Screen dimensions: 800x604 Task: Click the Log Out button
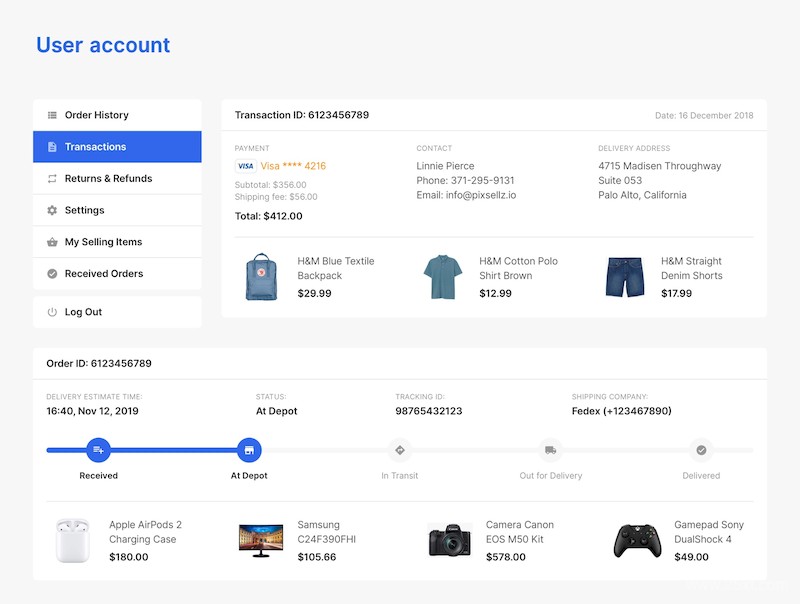[117, 312]
